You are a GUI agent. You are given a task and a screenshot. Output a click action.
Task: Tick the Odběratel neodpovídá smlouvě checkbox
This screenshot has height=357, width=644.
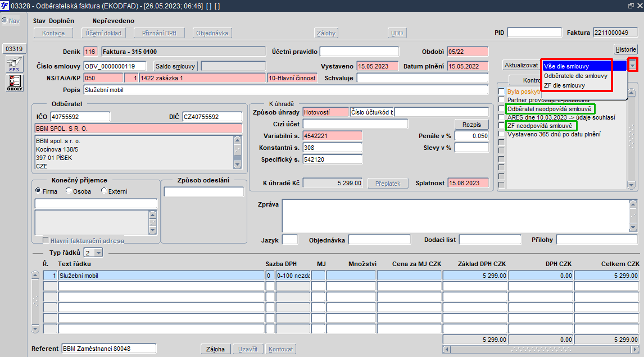coord(501,109)
